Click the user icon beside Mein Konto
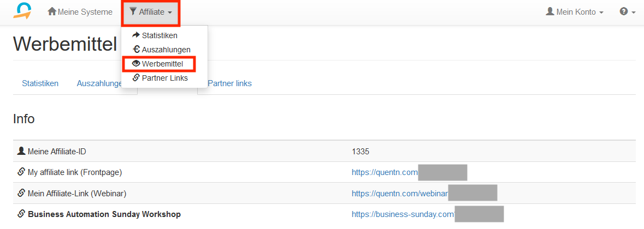The image size is (644, 229). coord(550,11)
